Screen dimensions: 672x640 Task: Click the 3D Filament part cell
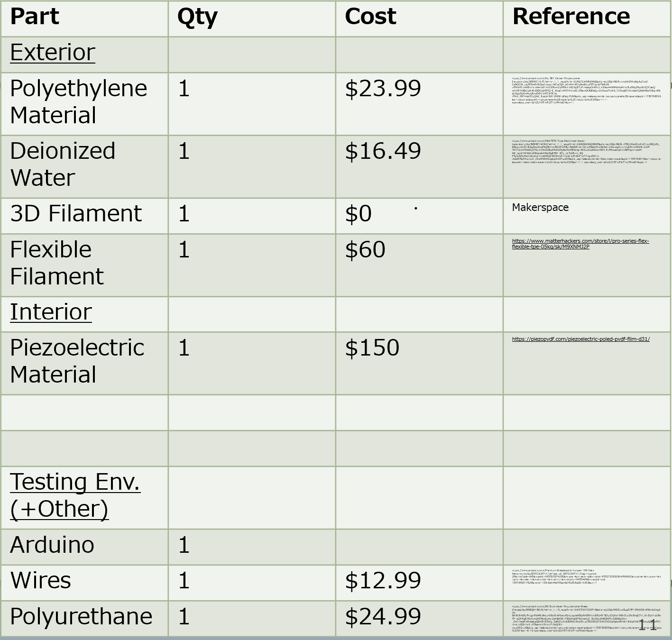84,216
